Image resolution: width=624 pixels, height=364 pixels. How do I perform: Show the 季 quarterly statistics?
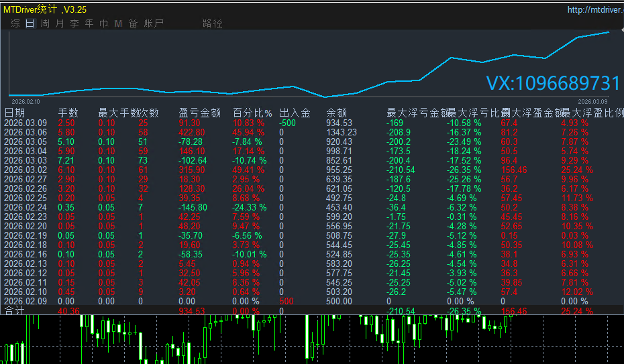tap(74, 23)
